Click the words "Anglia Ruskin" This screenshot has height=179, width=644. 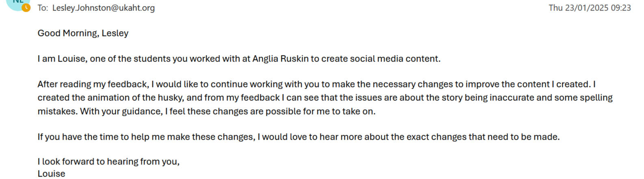pyautogui.click(x=280, y=59)
